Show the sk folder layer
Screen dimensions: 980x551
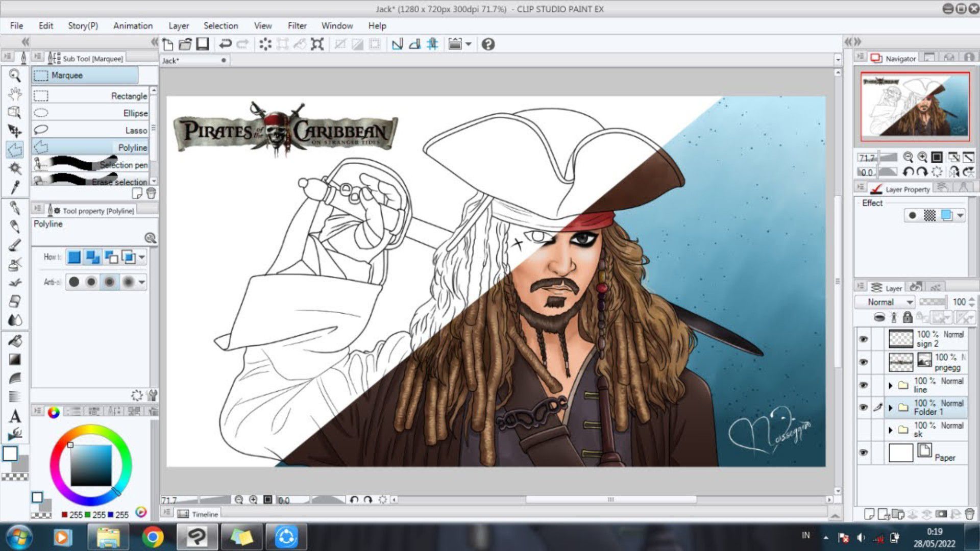(x=864, y=430)
